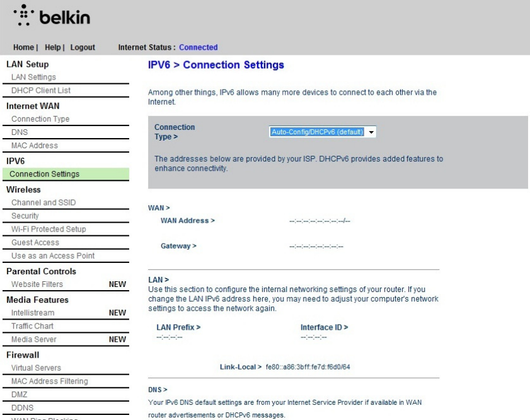Open Wireless Security page

[x=25, y=216]
